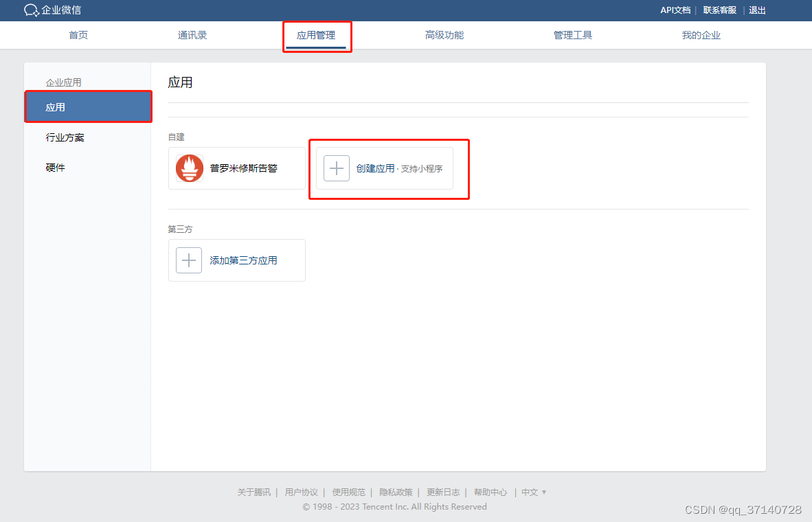Go to the 高级功能 tab
Screen dimensions: 812x522
coord(444,35)
